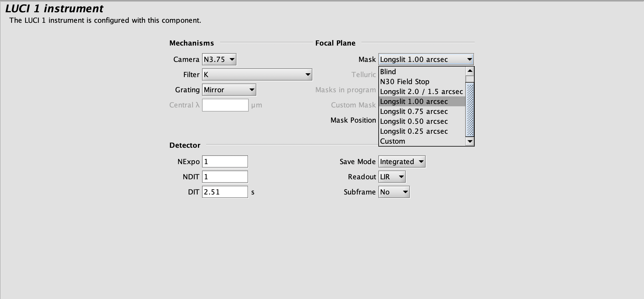Click the NDIT input field
Image resolution: width=644 pixels, height=299 pixels.
click(225, 177)
